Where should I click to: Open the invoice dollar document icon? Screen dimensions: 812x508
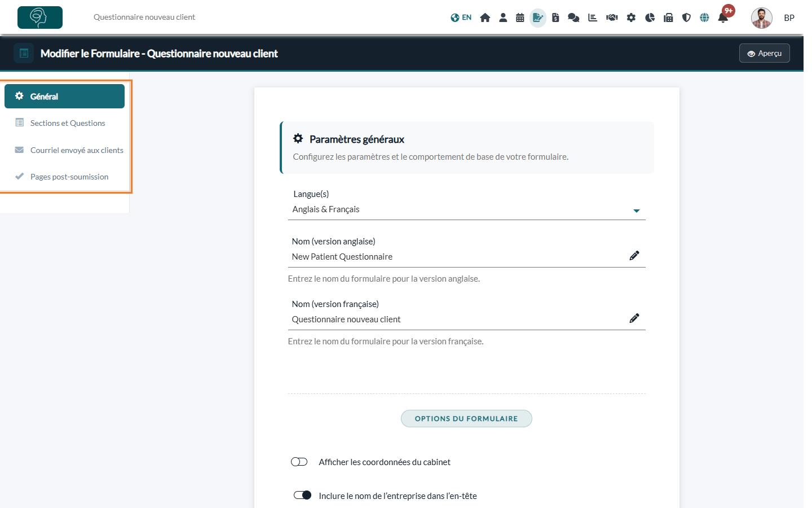555,17
